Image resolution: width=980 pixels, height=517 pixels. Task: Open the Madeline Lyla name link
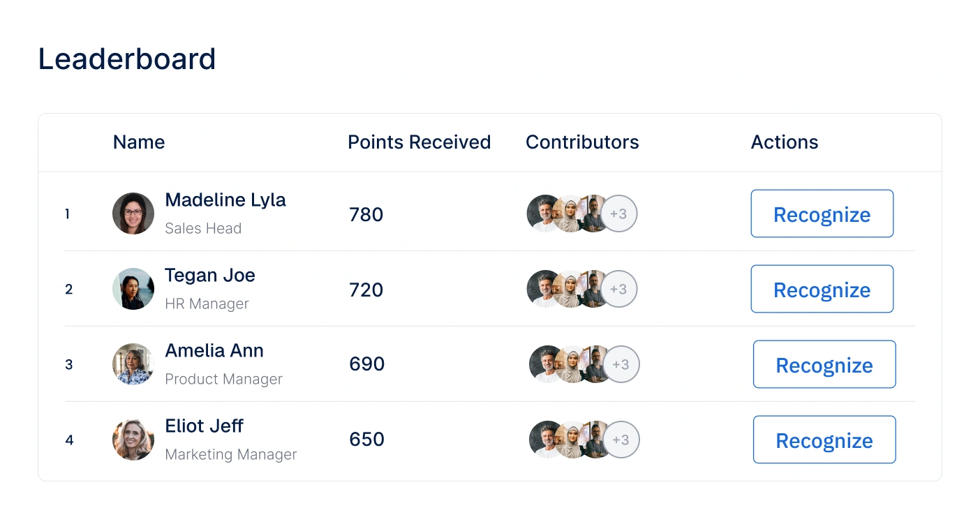coord(225,200)
